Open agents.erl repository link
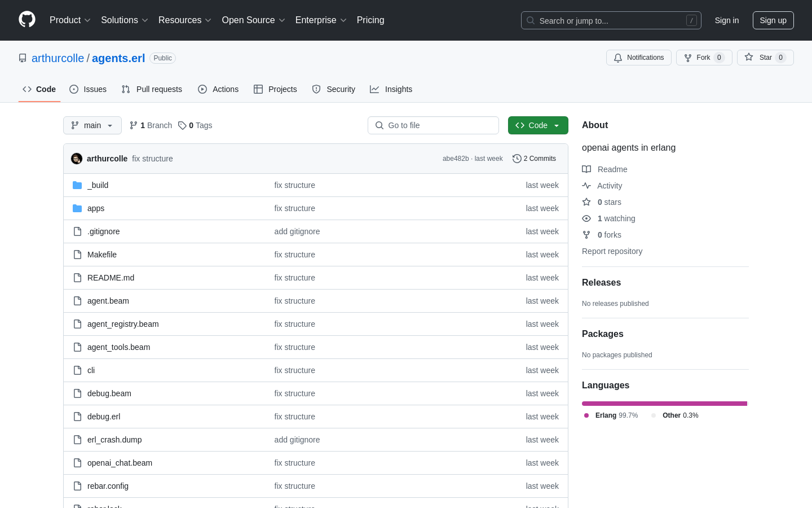This screenshot has height=508, width=812. coord(118,58)
